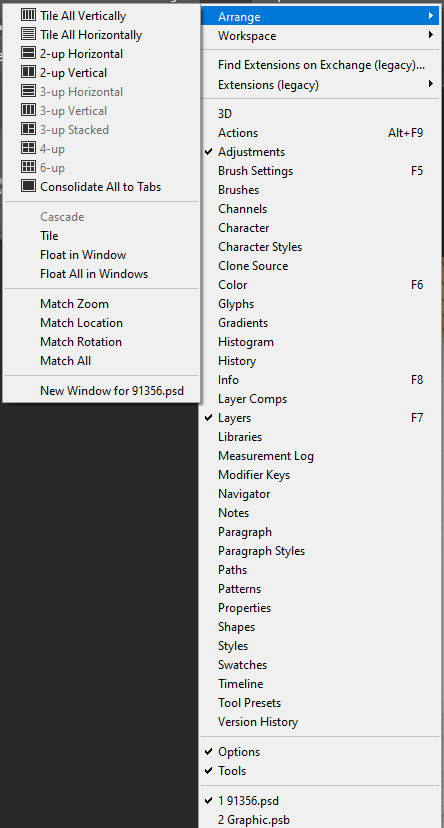Expand the highlighted Arrange submenu arrow

click(x=431, y=16)
